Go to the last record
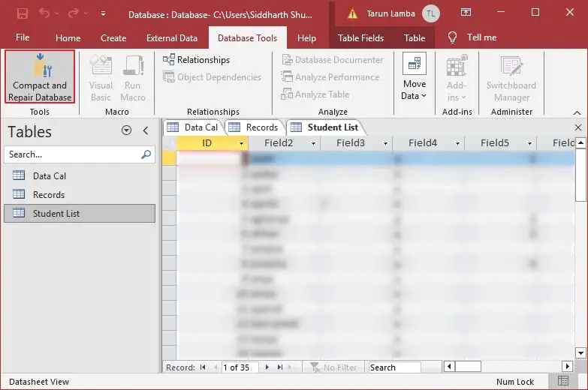Screen dimensions: 588x390 coord(280,367)
